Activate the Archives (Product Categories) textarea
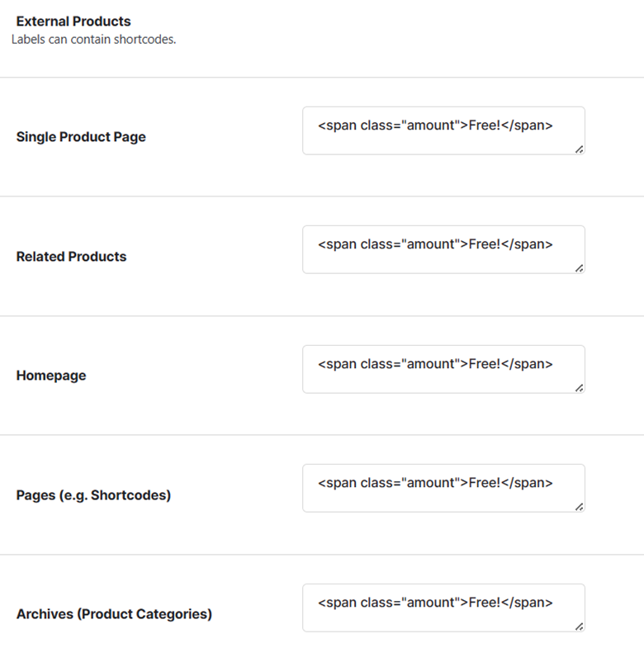 point(443,608)
